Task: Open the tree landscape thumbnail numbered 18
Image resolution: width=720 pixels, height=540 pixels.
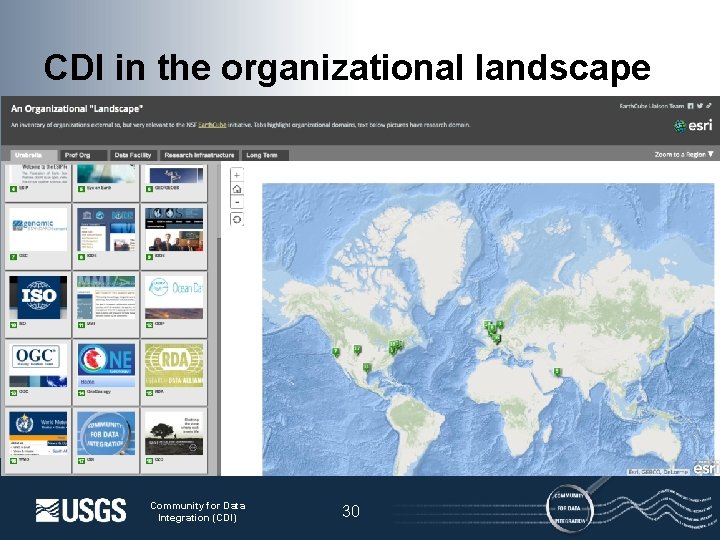Action: pyautogui.click(x=174, y=433)
